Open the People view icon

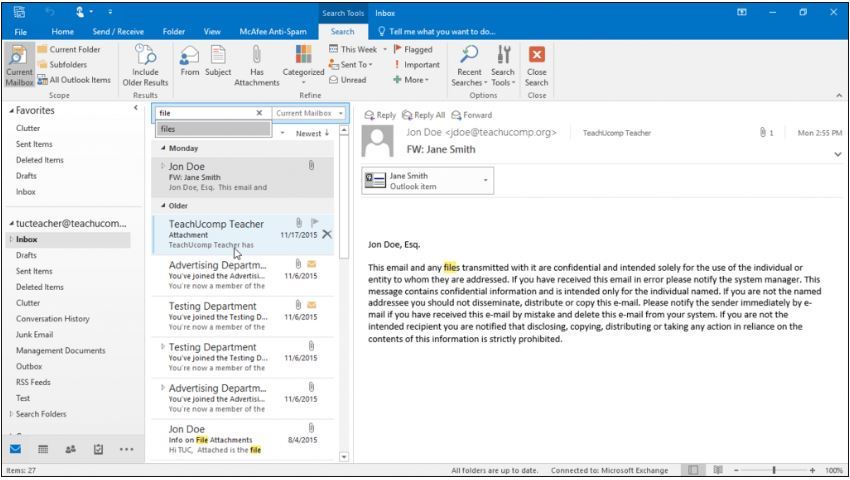click(x=70, y=449)
